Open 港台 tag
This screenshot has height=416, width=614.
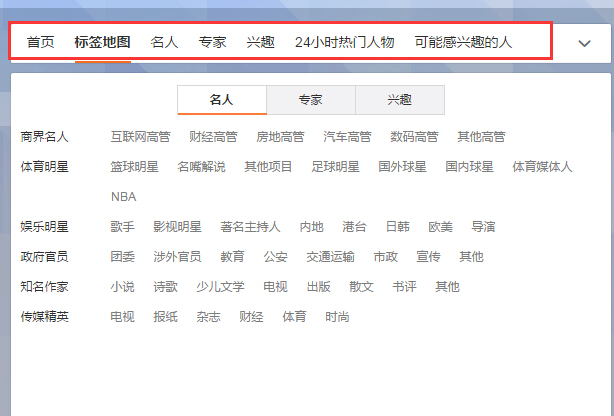click(x=354, y=227)
